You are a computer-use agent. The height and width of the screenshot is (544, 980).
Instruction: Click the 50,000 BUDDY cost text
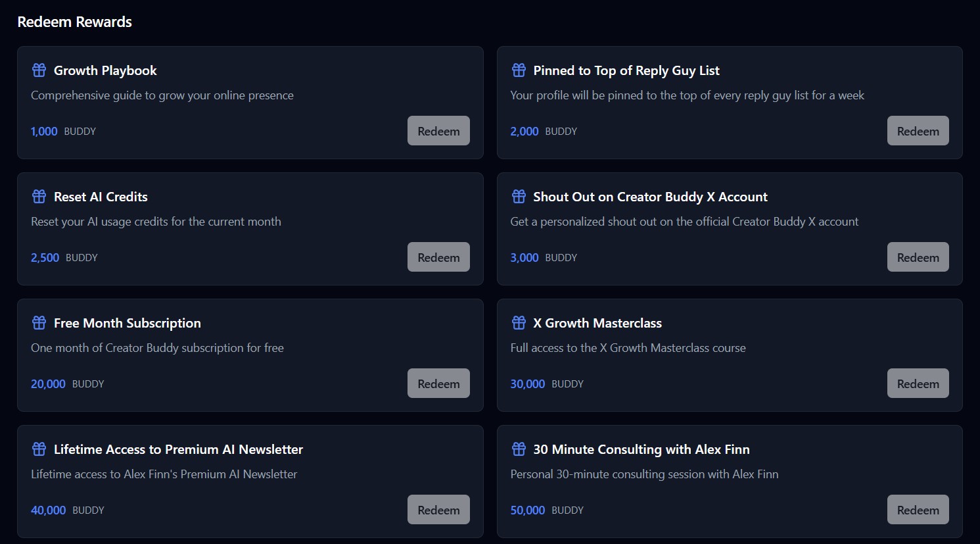(x=528, y=510)
